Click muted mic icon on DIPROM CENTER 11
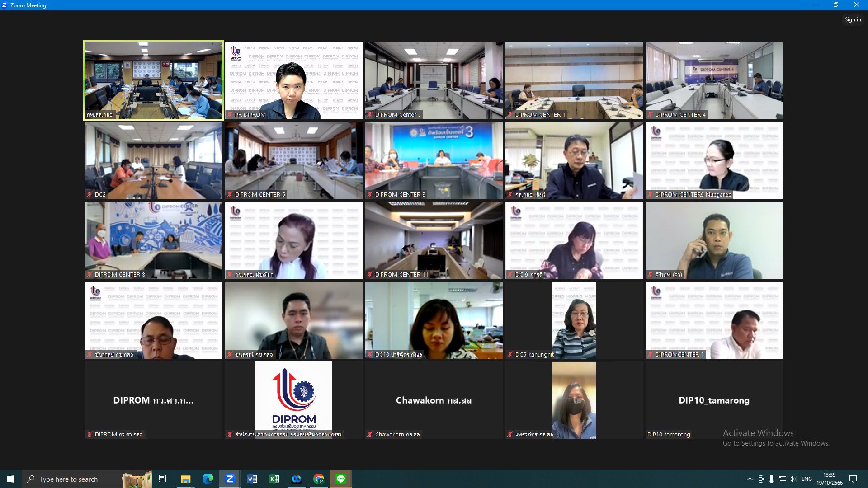 [370, 275]
